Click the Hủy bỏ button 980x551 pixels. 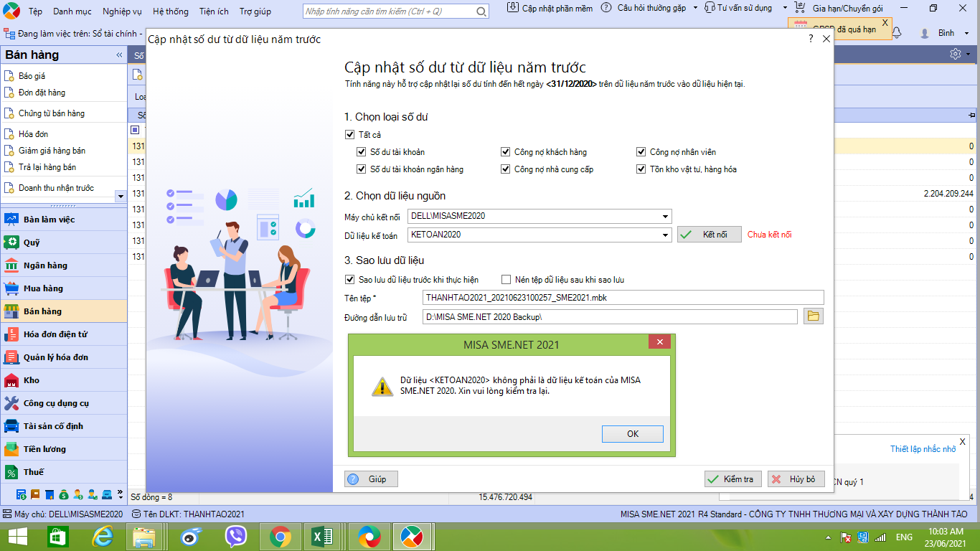point(796,479)
